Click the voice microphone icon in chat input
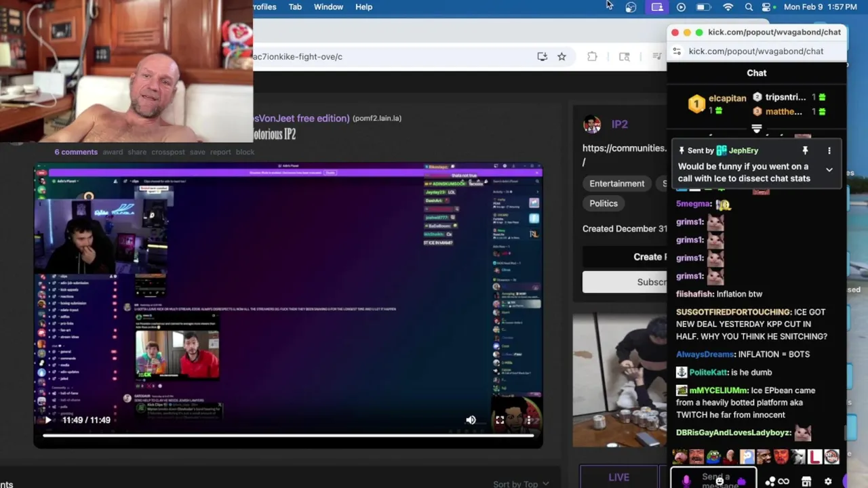 [686, 481]
